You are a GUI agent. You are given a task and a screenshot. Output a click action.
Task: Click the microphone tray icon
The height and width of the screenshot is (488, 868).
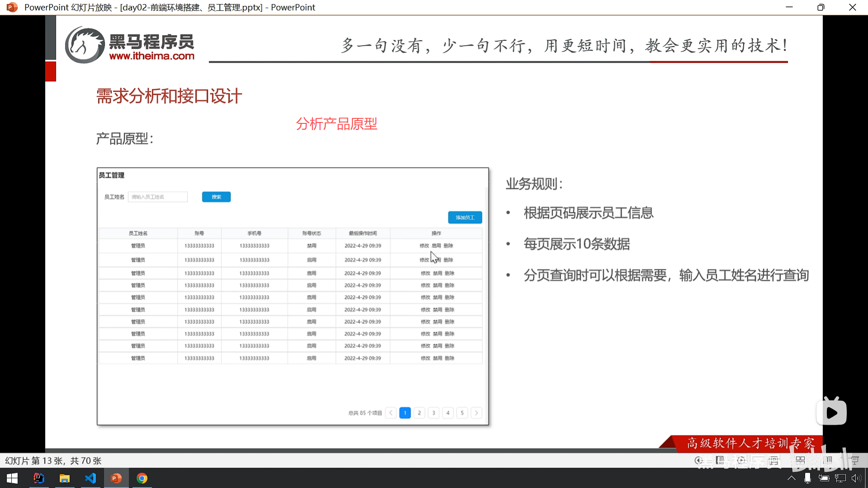pos(807,478)
